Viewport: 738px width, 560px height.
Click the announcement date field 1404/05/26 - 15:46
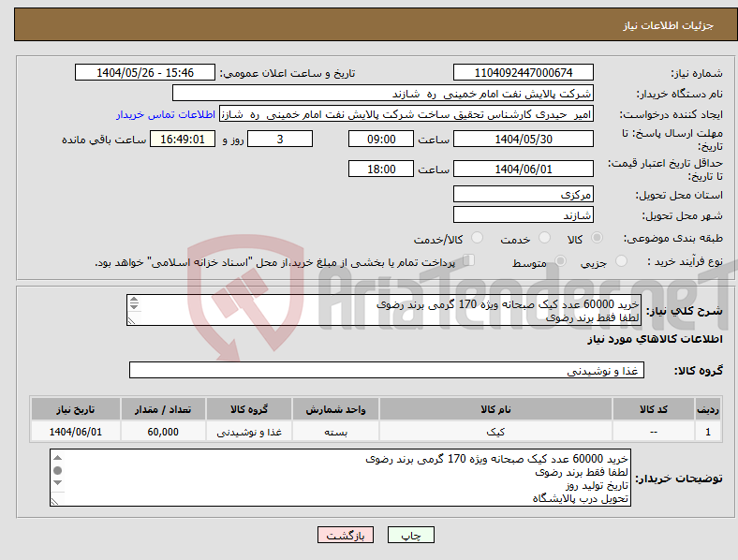145,72
